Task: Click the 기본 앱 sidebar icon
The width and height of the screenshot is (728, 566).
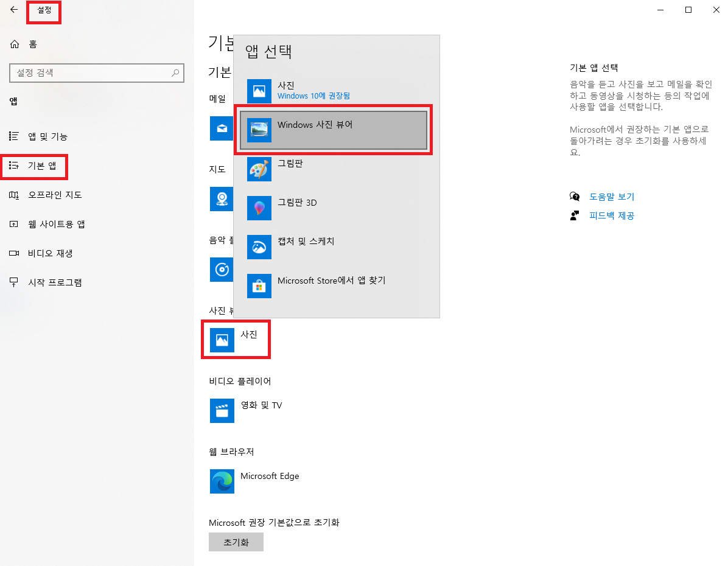Action: 14,166
